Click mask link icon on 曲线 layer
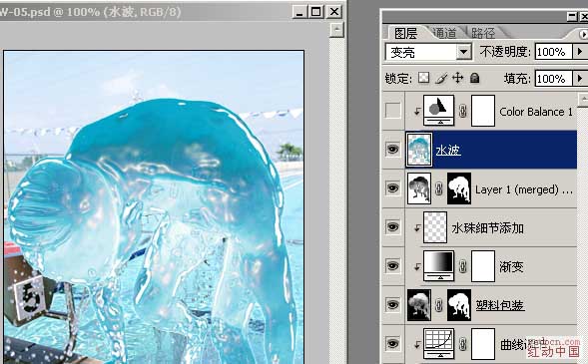588x364 pixels. coord(463,344)
